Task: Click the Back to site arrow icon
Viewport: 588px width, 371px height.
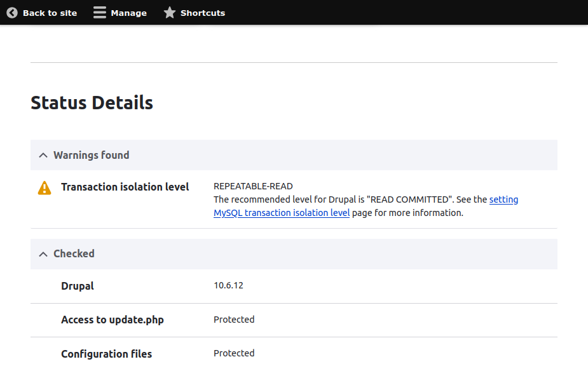Action: pyautogui.click(x=12, y=13)
